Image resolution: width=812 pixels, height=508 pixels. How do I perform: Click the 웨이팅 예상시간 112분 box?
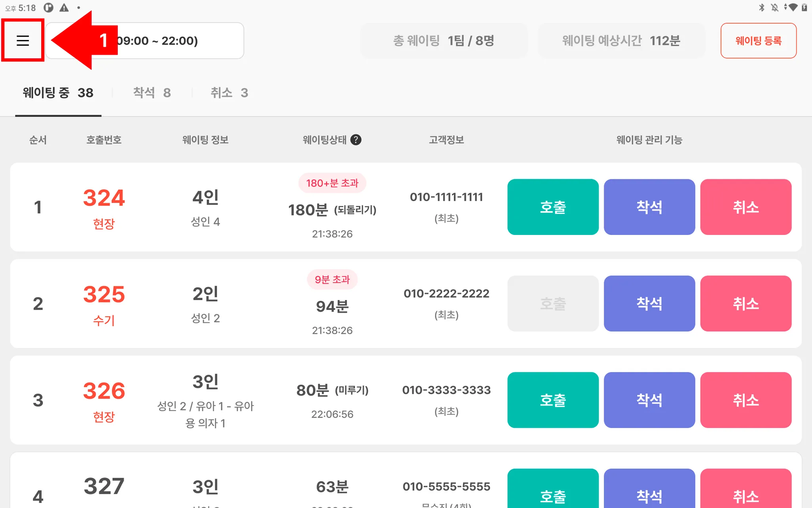pos(621,40)
